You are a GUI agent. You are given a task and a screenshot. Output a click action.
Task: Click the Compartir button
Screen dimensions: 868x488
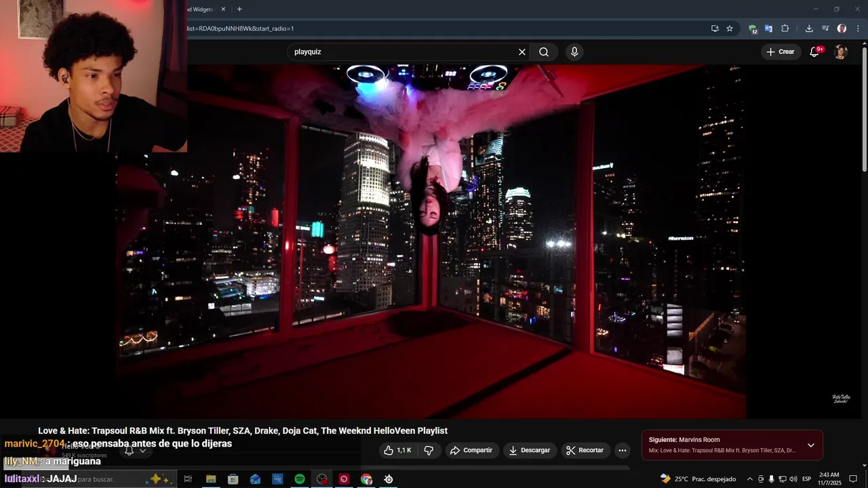[x=471, y=450]
